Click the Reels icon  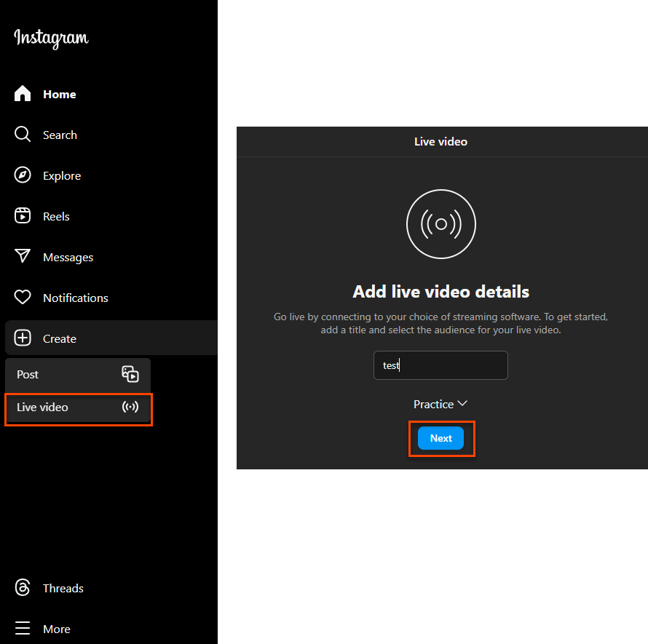[23, 215]
